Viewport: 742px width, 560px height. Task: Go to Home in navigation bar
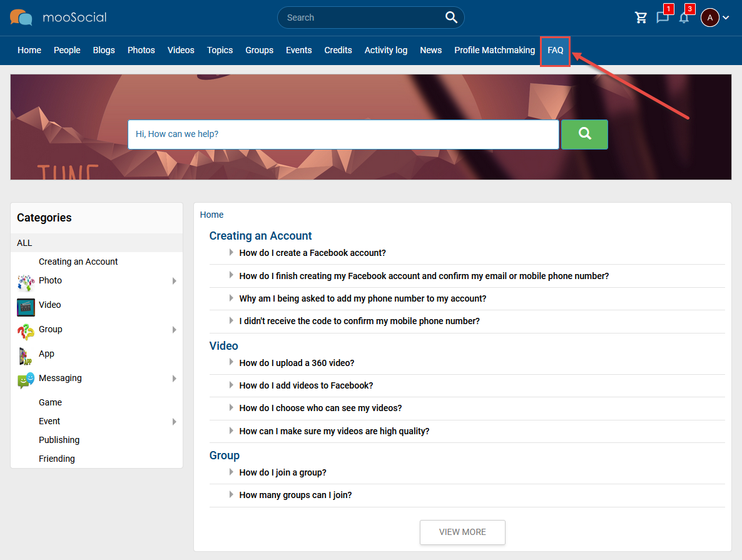point(29,50)
